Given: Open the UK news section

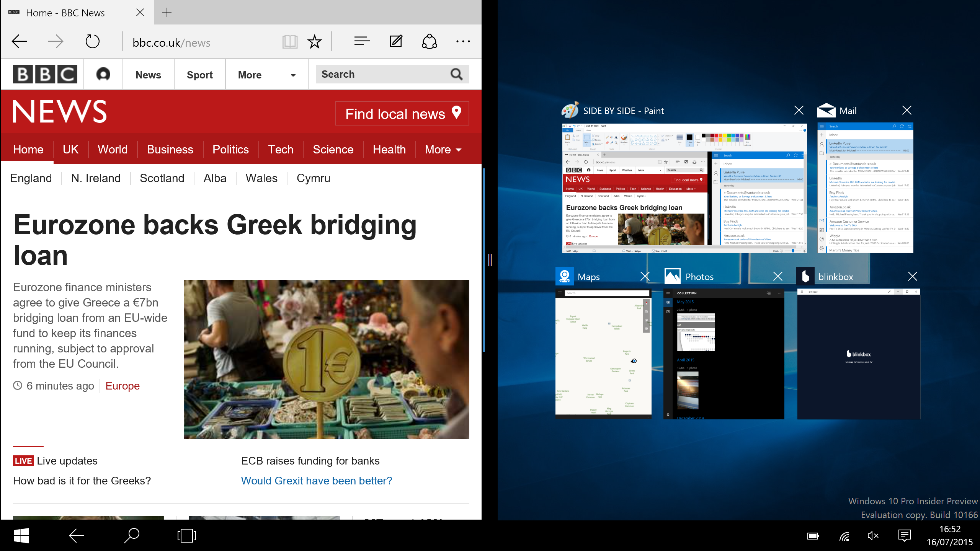Looking at the screenshot, I should click(x=71, y=149).
